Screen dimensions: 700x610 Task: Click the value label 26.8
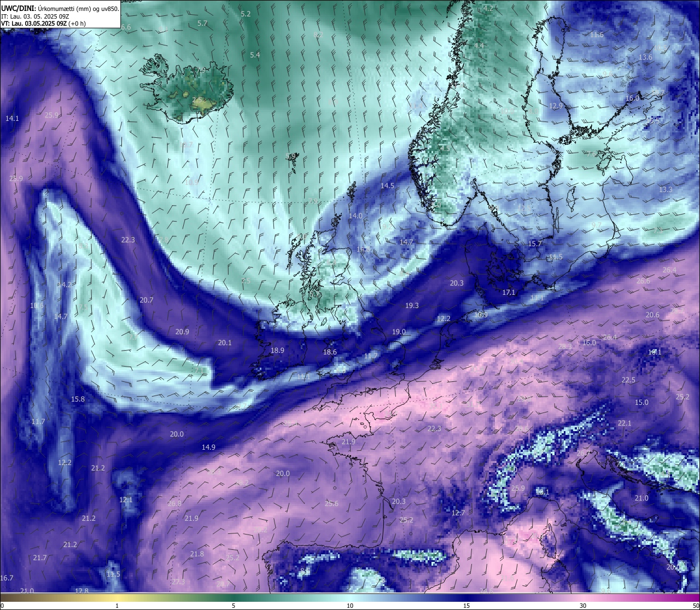click(x=174, y=504)
